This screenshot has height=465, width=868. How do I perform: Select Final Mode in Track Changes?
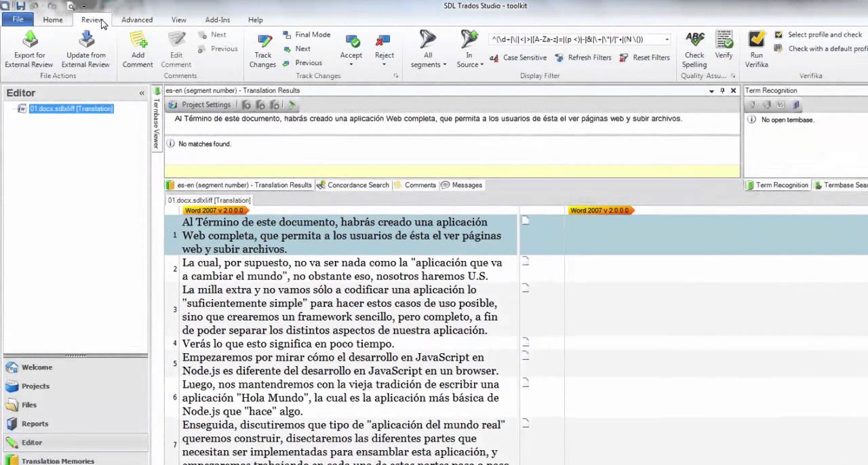point(307,35)
